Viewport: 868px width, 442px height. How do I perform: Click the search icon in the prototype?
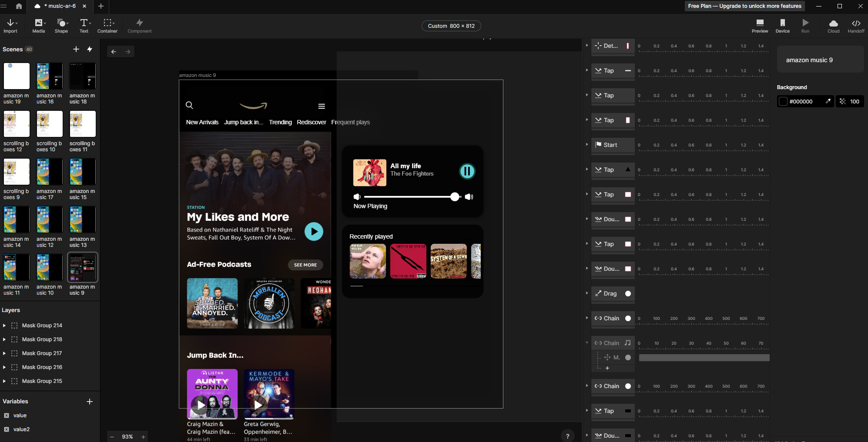[189, 105]
